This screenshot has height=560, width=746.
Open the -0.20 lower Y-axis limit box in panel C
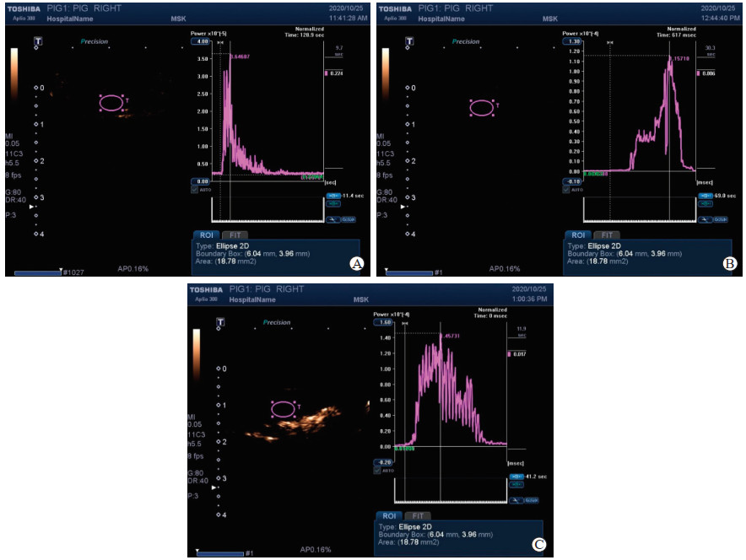click(x=384, y=462)
